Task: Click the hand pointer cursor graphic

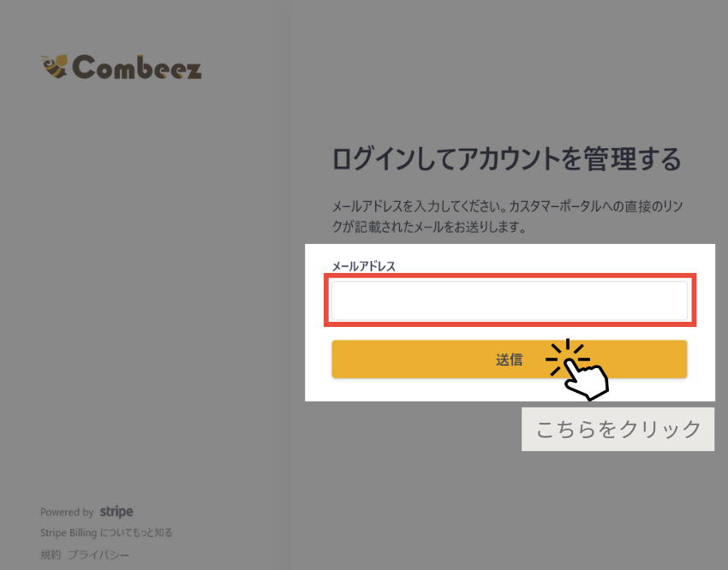Action: [586, 379]
